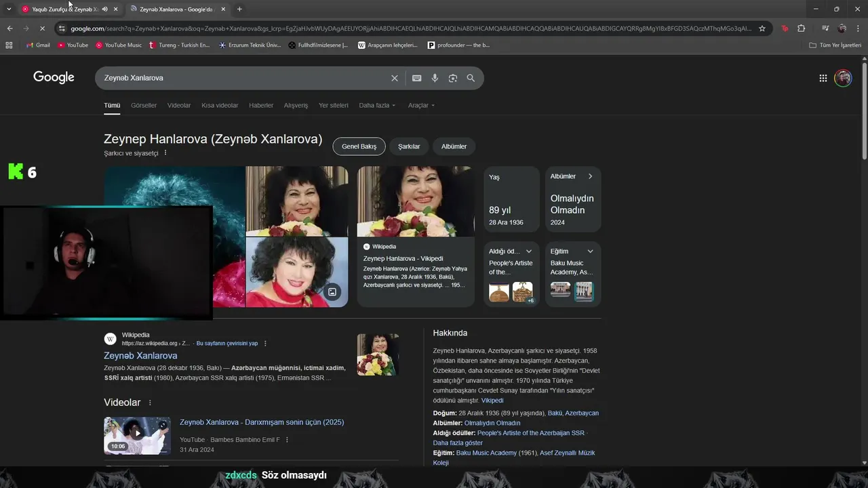868x488 pixels.
Task: Close the Yaqub Zurufçu & Zeynəb tab
Action: (116, 9)
